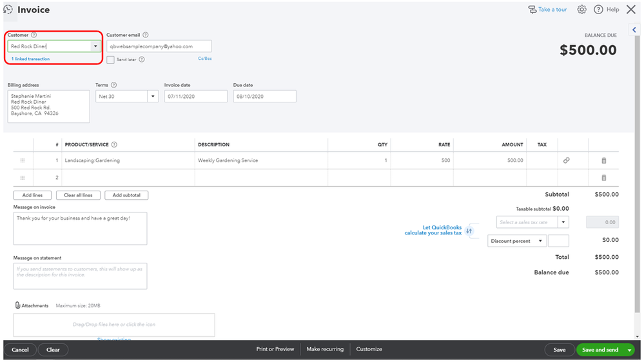Click the attachments paperclip icon
The height and width of the screenshot is (362, 644).
[17, 305]
